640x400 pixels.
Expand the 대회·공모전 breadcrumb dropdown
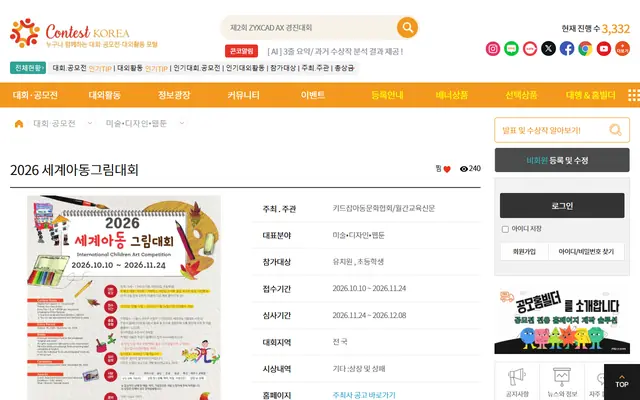[90, 123]
